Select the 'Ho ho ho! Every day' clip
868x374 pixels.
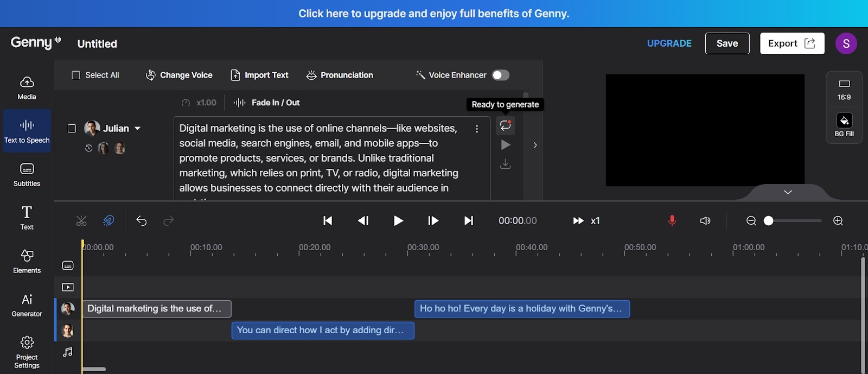click(x=522, y=309)
